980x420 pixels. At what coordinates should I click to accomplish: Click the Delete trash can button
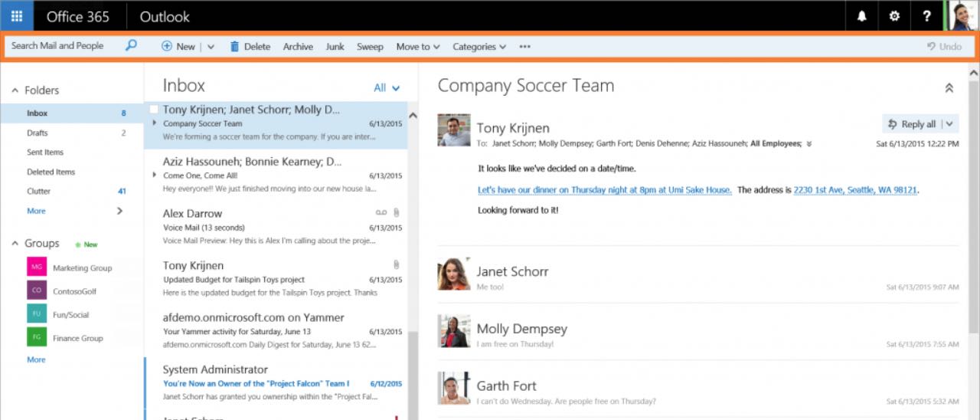pos(250,47)
